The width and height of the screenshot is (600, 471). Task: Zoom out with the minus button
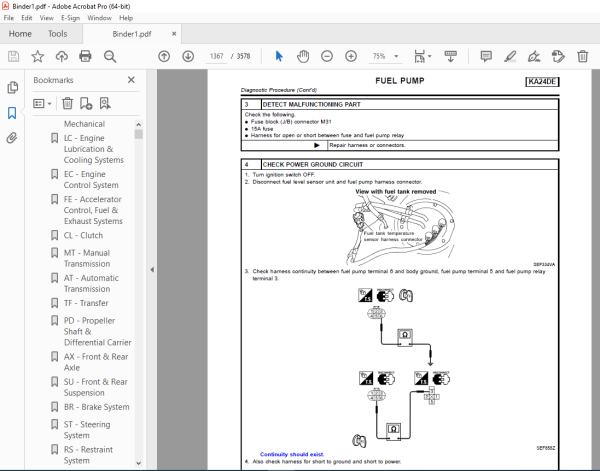[x=328, y=56]
